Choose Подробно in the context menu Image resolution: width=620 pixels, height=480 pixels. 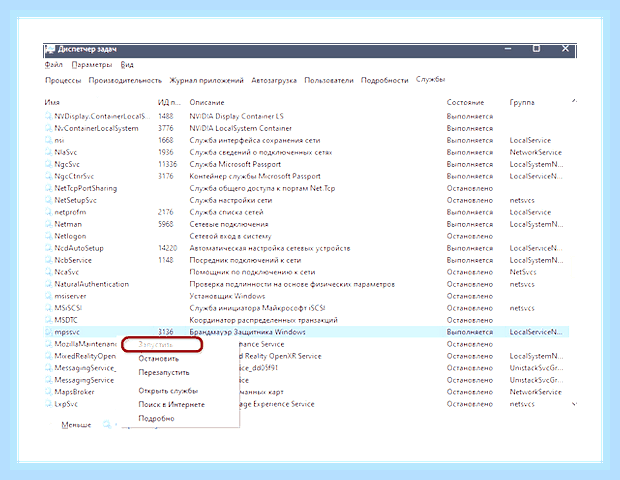coord(156,418)
